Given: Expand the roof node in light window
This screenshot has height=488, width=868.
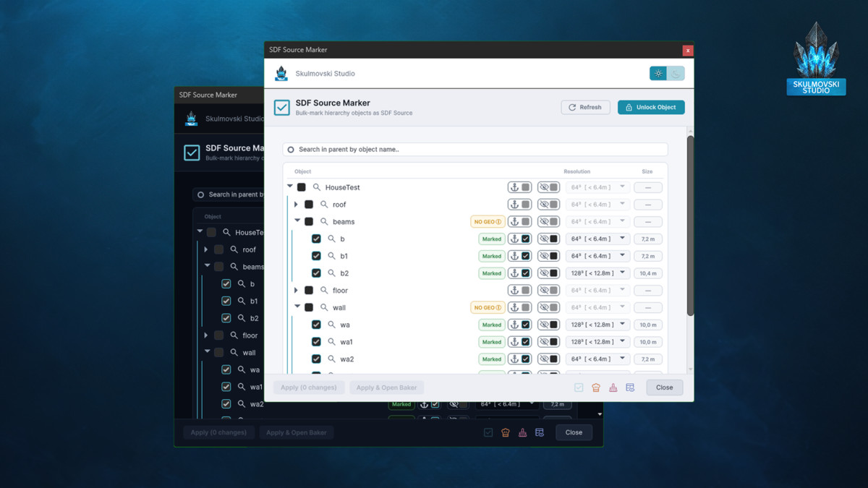Looking at the screenshot, I should coord(297,205).
